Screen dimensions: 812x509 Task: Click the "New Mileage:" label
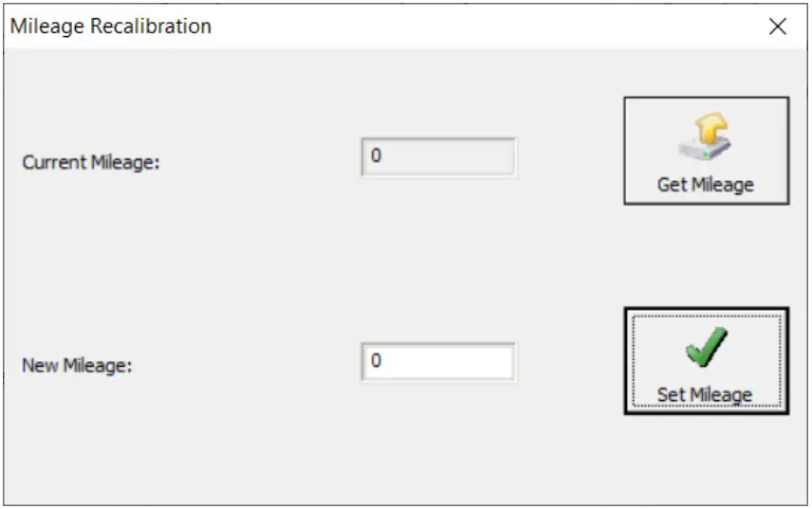[77, 365]
